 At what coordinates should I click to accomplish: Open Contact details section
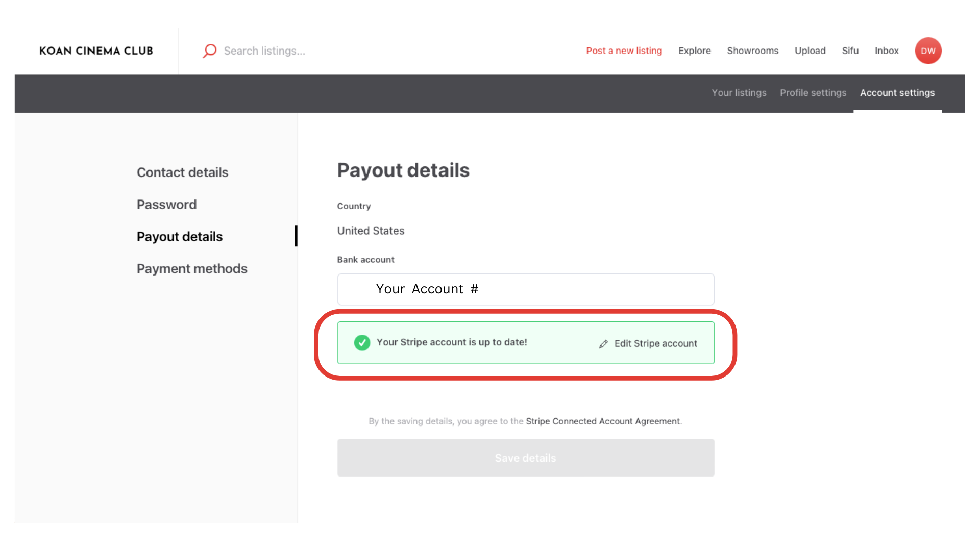[x=182, y=172]
